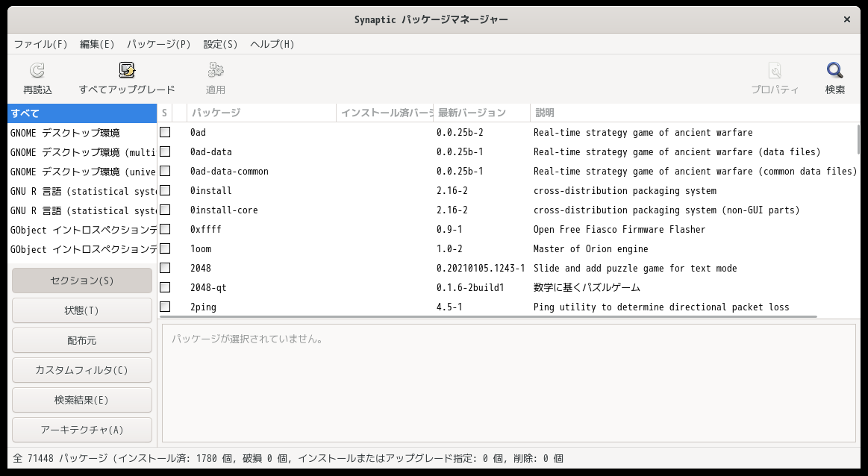Viewport: 868px width, 476px height.
Task: Toggle status checkbox for 2048 package
Action: pyautogui.click(x=165, y=268)
